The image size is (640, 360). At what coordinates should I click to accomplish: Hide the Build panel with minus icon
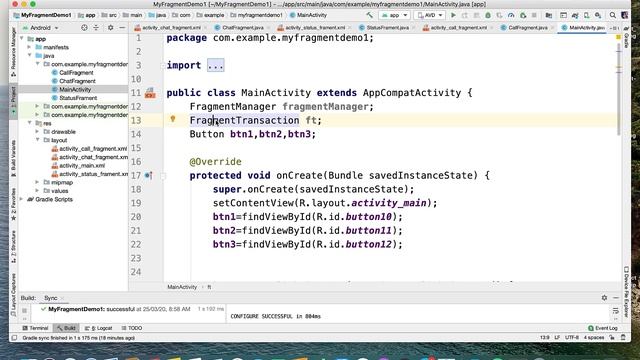[x=616, y=298]
